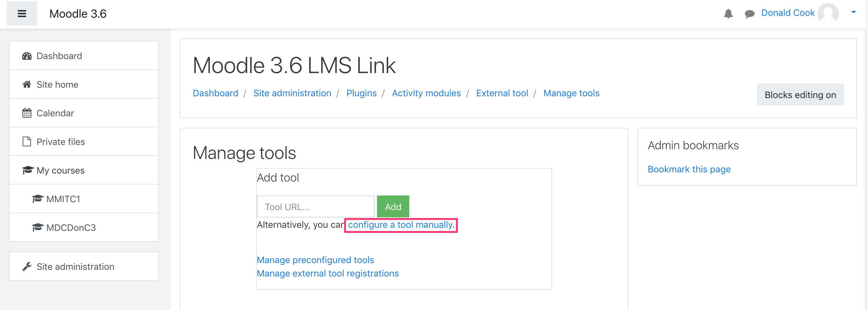Open the navigation drawer hamburger icon
This screenshot has width=868, height=310.
pos(22,13)
